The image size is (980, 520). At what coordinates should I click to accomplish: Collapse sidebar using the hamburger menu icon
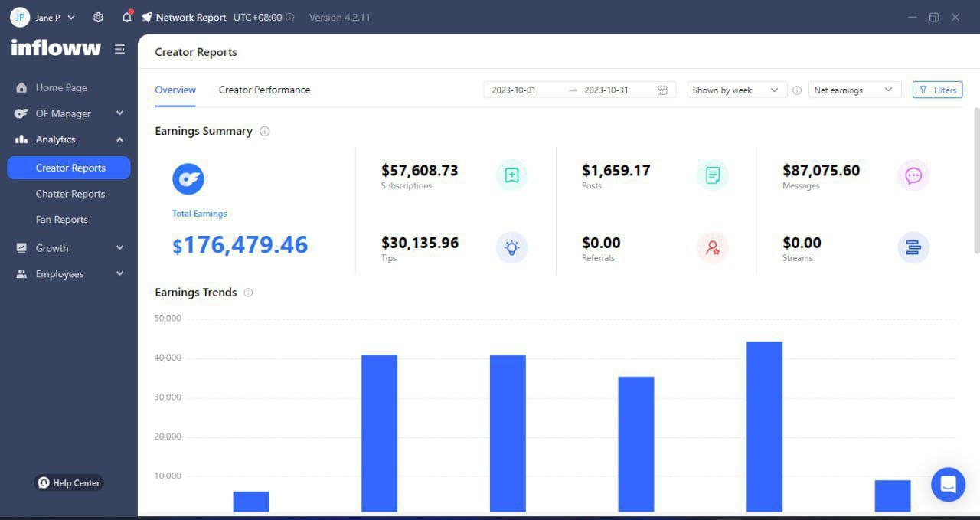pyautogui.click(x=119, y=49)
